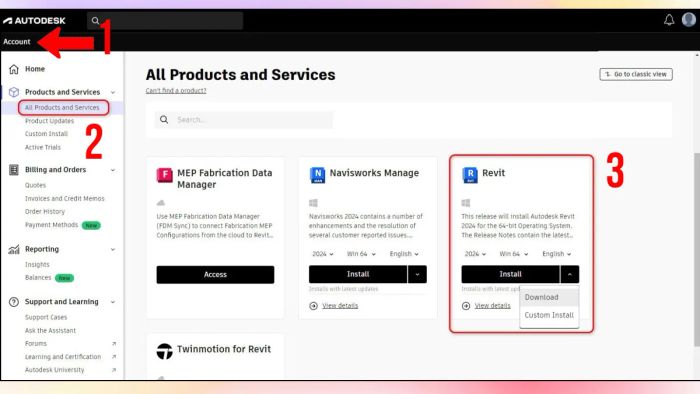Collapse the Support and Learning section

click(113, 302)
